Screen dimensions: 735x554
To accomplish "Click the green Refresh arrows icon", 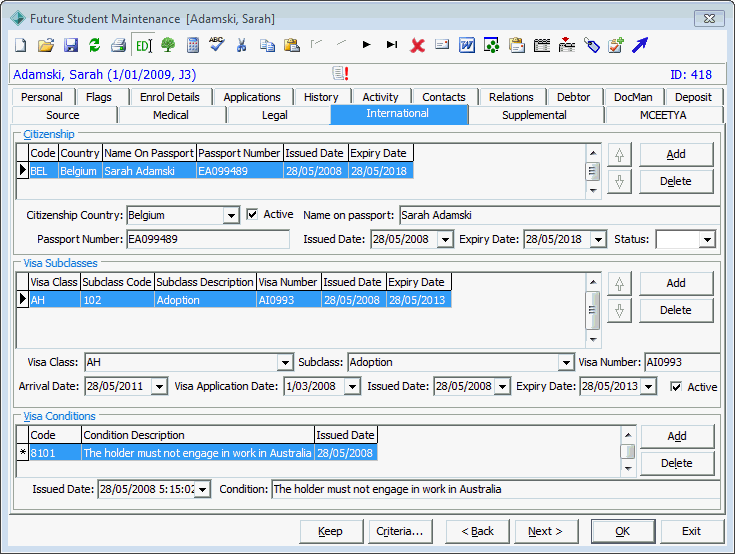I will pos(95,45).
